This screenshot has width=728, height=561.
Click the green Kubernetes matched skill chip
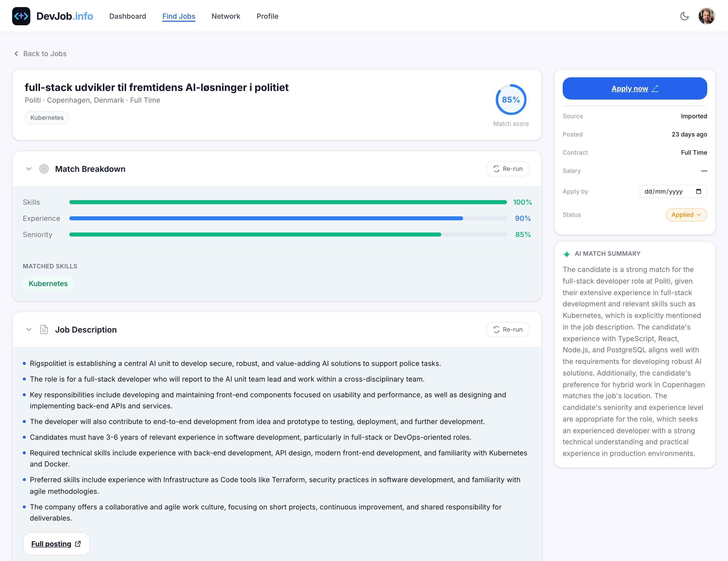[48, 284]
